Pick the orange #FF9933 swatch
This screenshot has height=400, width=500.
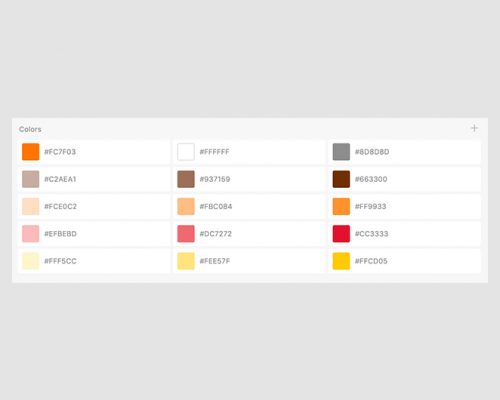tap(341, 206)
